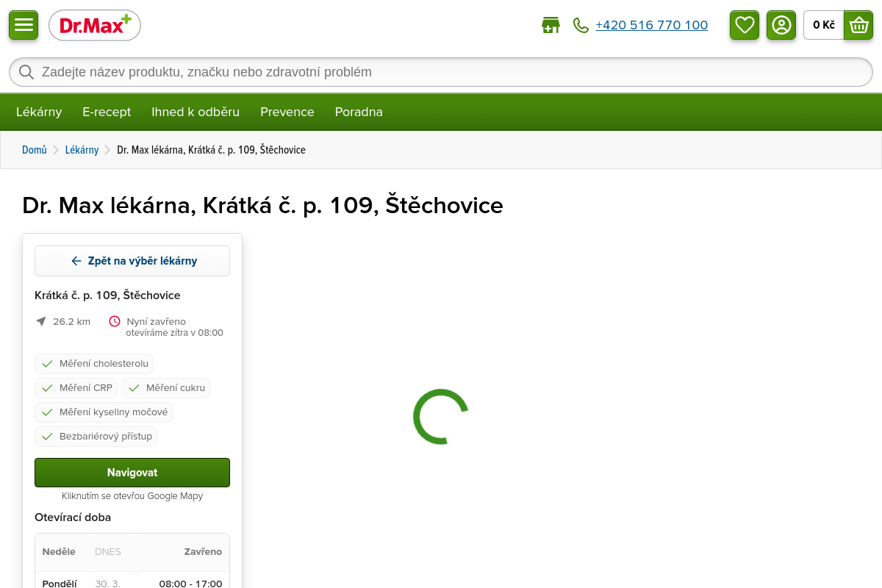Open the shopping basket icon
Image resolution: width=882 pixels, height=588 pixels.
[x=858, y=25]
